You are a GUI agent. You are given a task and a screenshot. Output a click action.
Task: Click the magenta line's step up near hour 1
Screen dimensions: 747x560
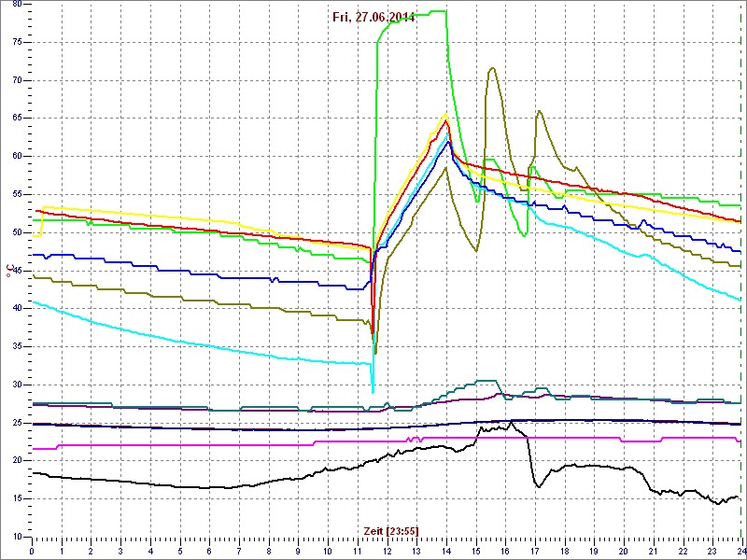(x=59, y=446)
